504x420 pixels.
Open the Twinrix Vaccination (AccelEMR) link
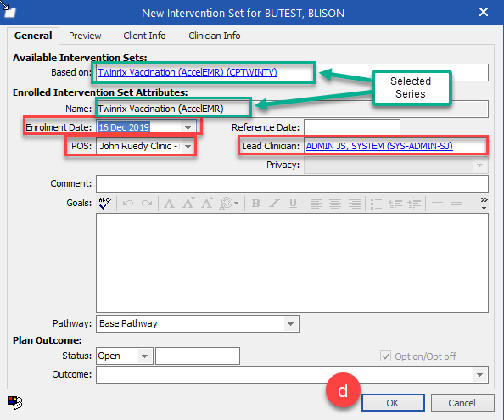pyautogui.click(x=188, y=72)
